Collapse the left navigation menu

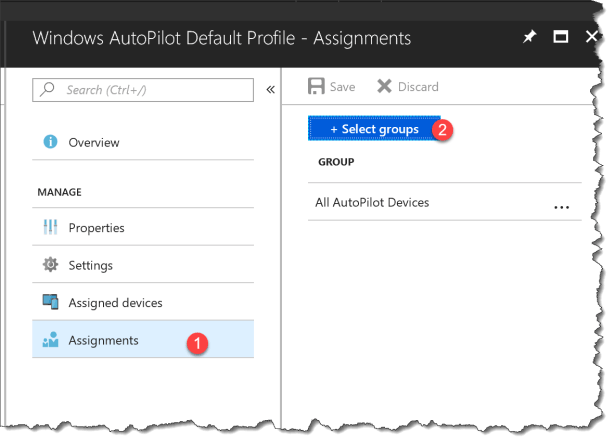coord(270,90)
